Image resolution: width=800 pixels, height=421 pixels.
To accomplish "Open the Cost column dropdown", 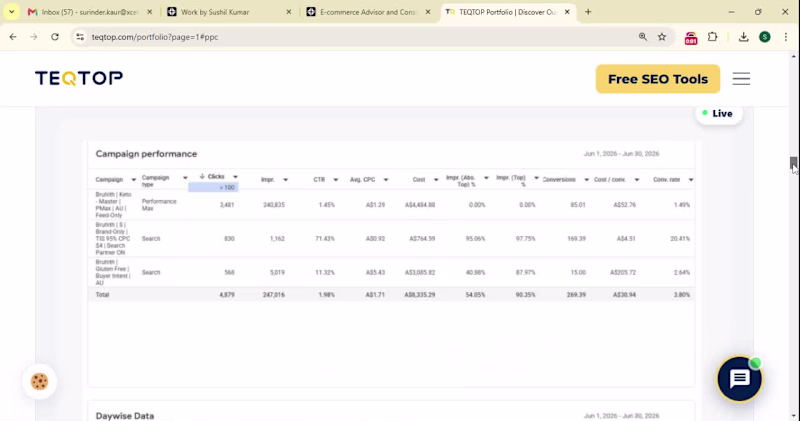I will click(436, 180).
